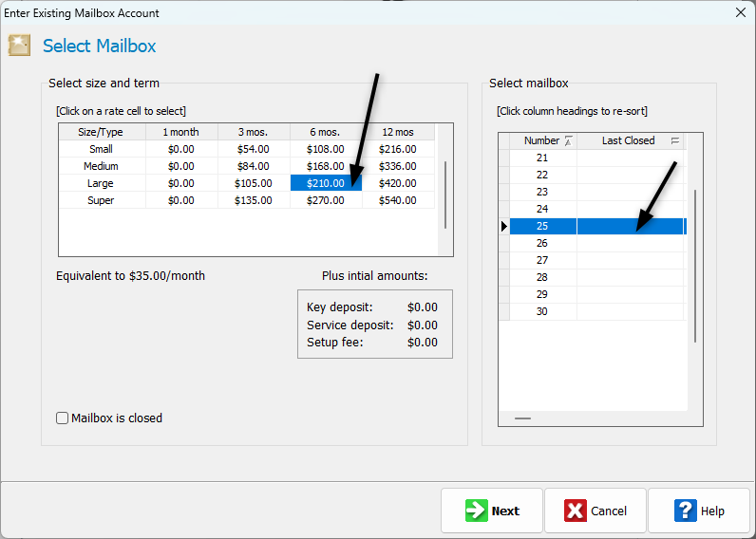756x539 pixels.
Task: Select mailbox number 29
Action: pos(596,294)
